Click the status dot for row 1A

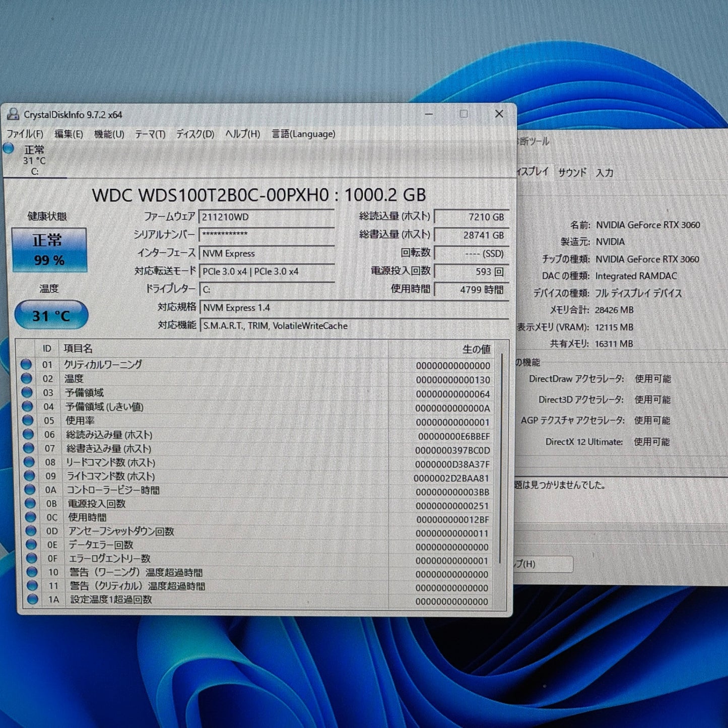[33, 599]
